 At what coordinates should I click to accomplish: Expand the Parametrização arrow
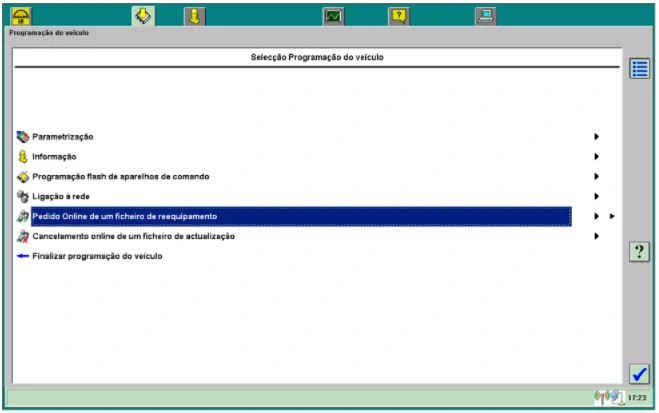(596, 136)
